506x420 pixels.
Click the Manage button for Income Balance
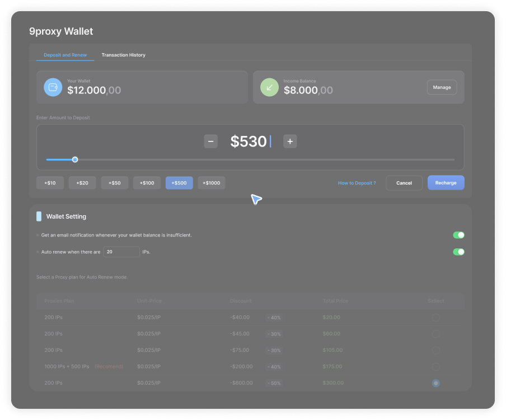(x=442, y=87)
